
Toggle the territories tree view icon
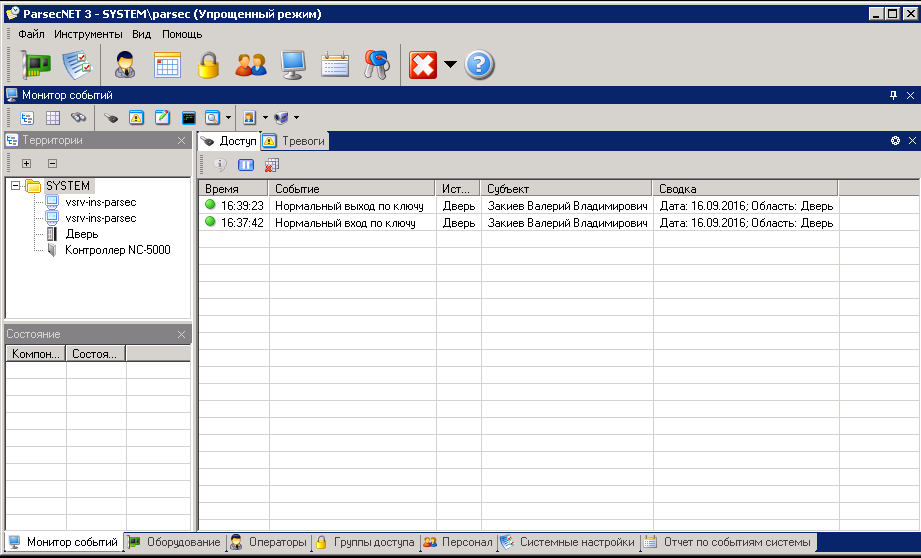point(27,118)
